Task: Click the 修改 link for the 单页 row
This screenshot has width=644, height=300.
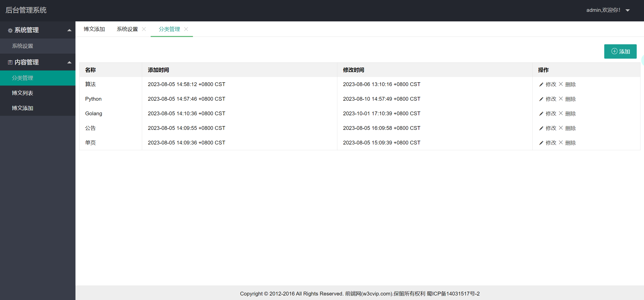Action: 551,143
